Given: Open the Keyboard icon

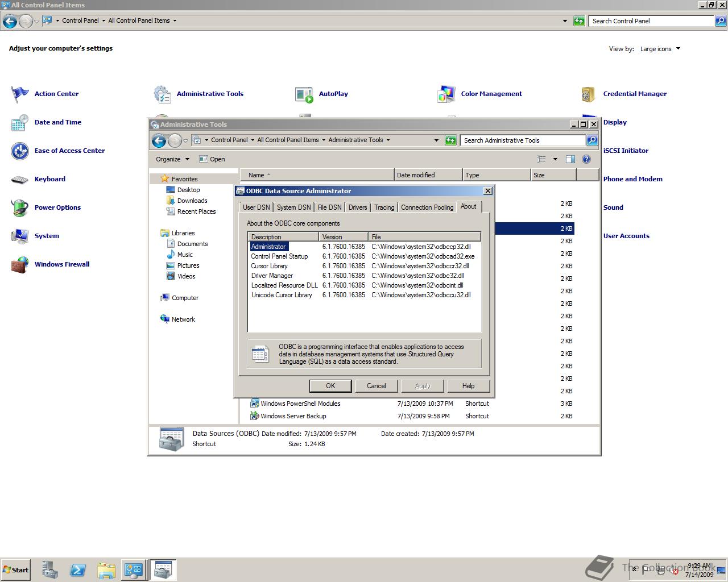Looking at the screenshot, I should click(20, 179).
